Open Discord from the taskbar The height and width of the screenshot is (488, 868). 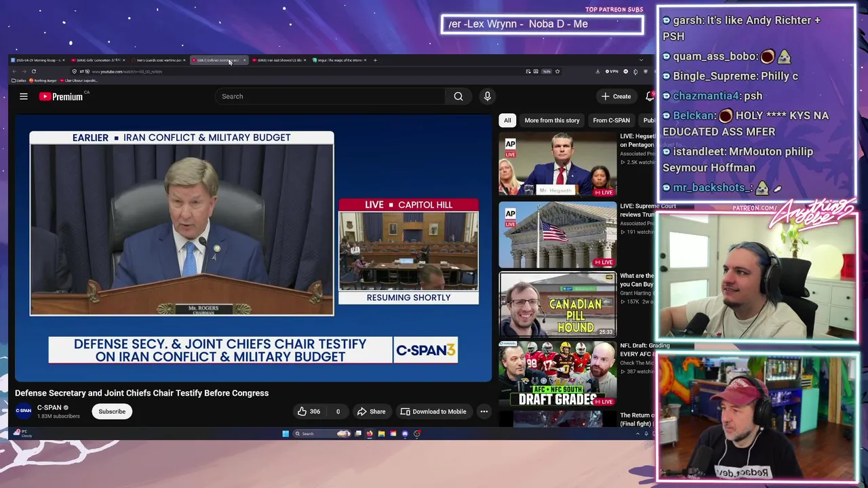(x=405, y=434)
